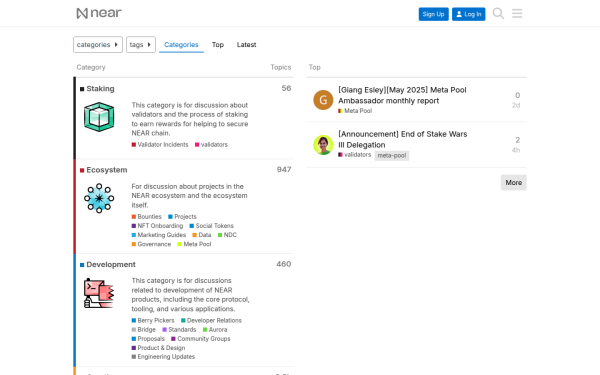Open the Community Groups subcategory
Screen dimensions: 600x375
[x=201, y=339]
